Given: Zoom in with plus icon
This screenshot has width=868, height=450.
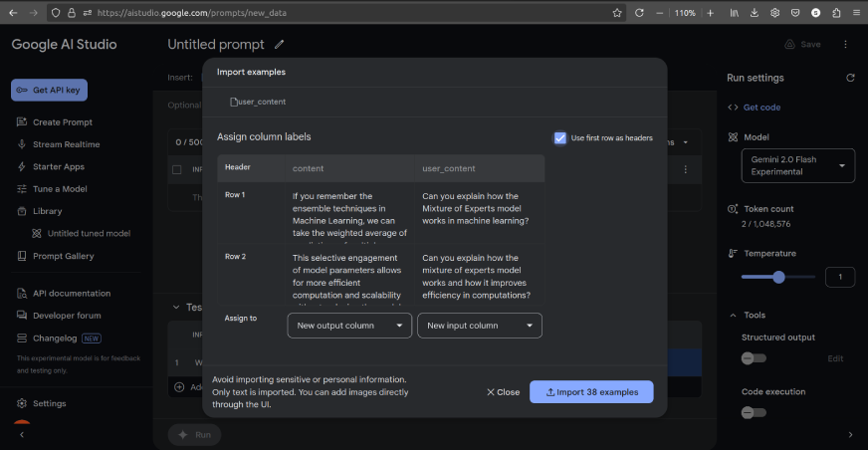Looking at the screenshot, I should click(711, 13).
